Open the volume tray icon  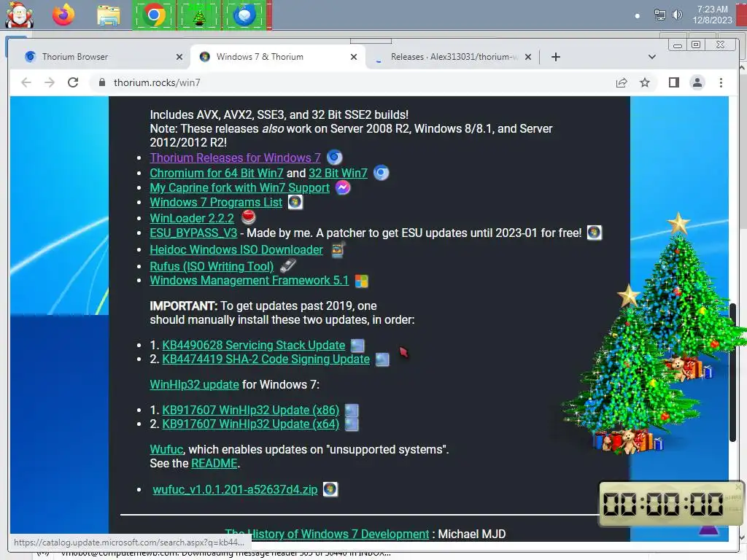click(x=677, y=15)
